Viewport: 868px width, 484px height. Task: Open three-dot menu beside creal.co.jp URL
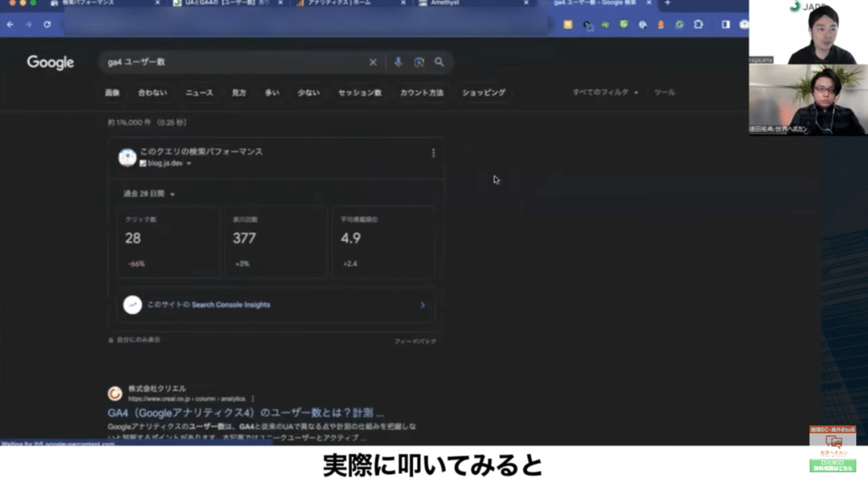(253, 398)
